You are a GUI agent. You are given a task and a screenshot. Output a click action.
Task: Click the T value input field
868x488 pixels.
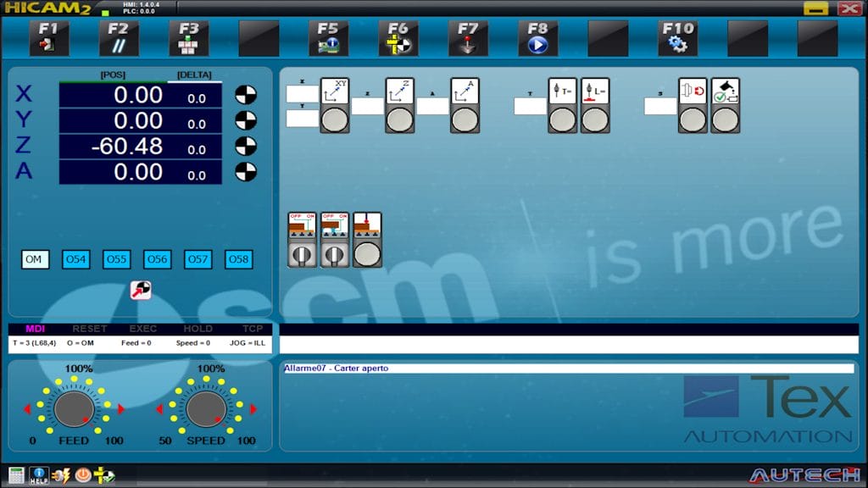[x=530, y=106]
